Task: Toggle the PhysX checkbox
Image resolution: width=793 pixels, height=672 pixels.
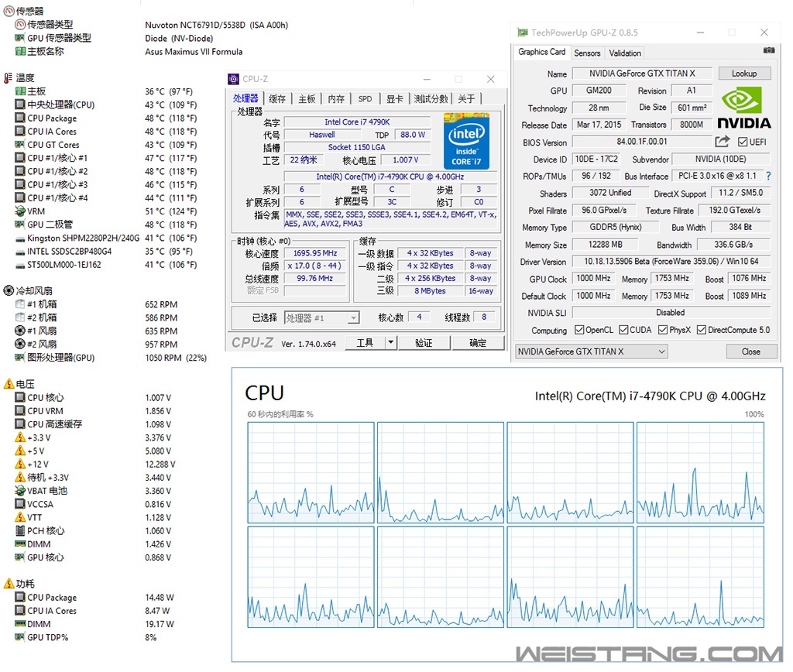Action: pos(663,330)
